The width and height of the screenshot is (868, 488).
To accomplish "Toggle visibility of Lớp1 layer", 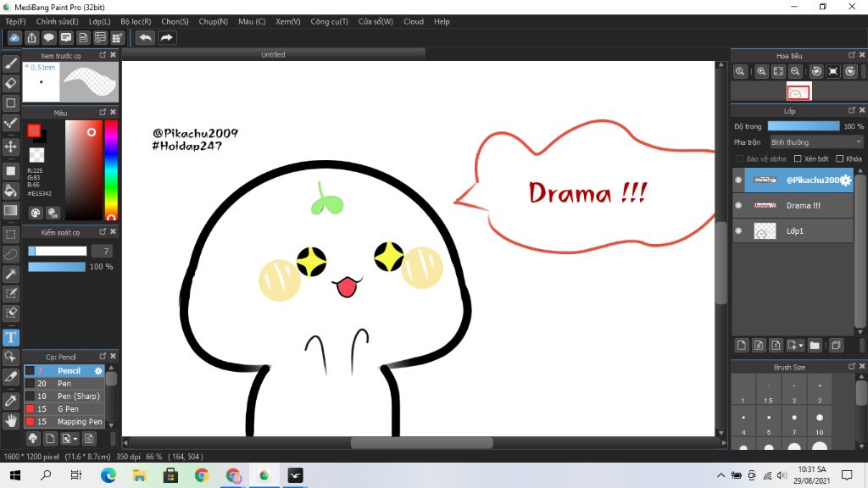I will click(x=738, y=230).
